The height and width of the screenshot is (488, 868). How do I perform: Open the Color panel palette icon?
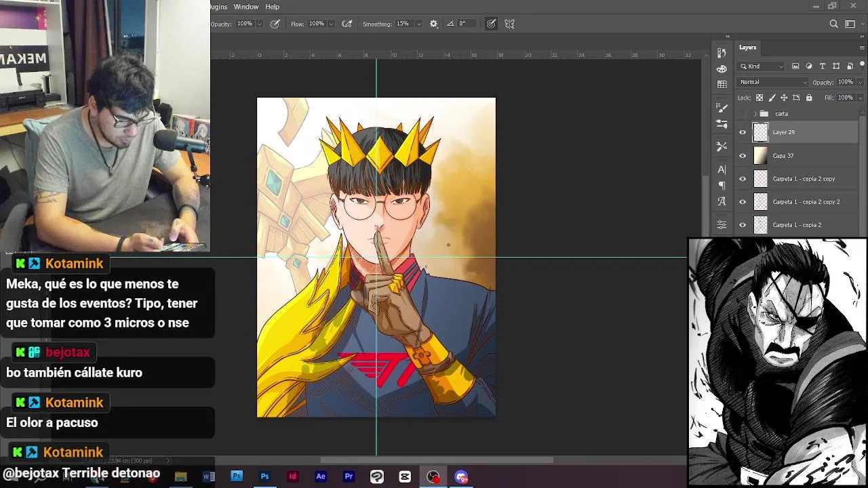[722, 69]
